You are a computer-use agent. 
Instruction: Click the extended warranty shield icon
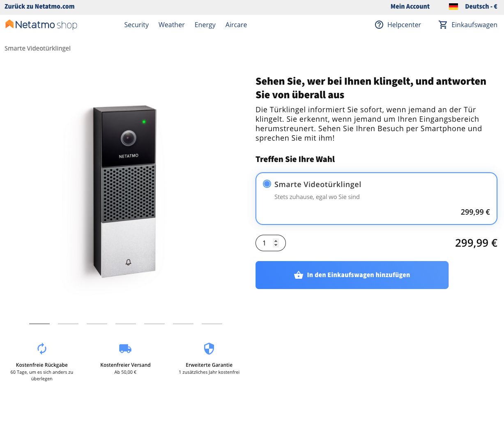(209, 349)
